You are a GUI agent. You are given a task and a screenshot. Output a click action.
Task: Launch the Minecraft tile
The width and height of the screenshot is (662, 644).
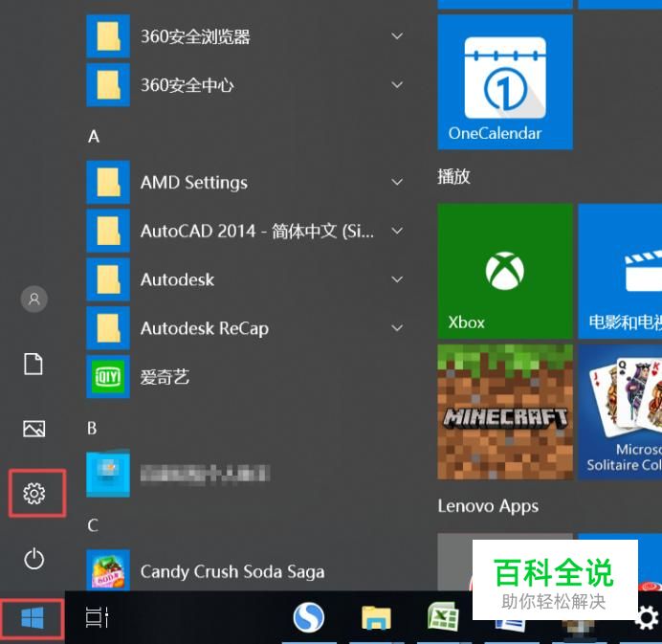click(505, 411)
